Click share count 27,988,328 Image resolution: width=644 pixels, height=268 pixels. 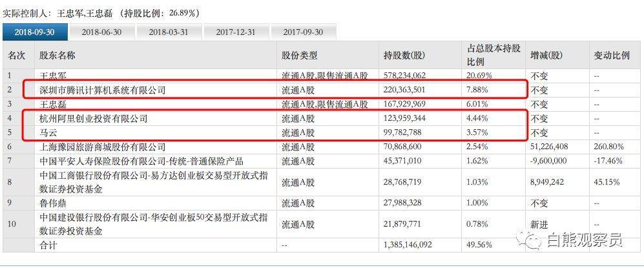click(402, 203)
